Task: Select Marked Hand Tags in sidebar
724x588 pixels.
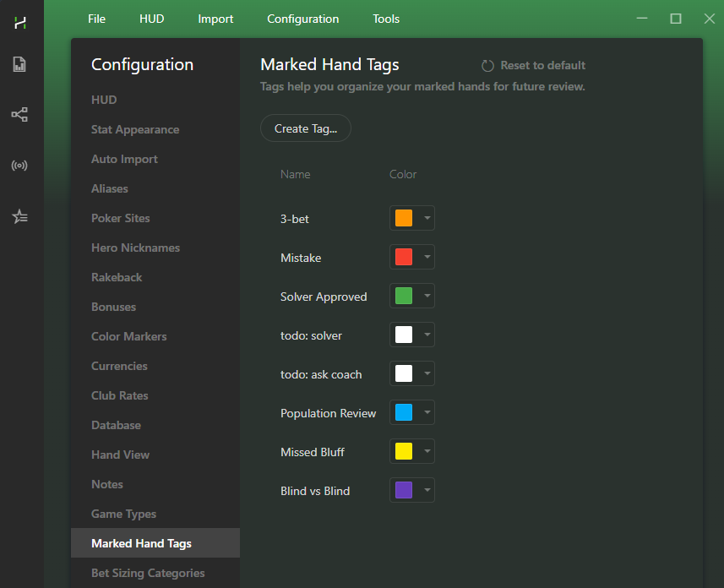Action: click(x=155, y=542)
